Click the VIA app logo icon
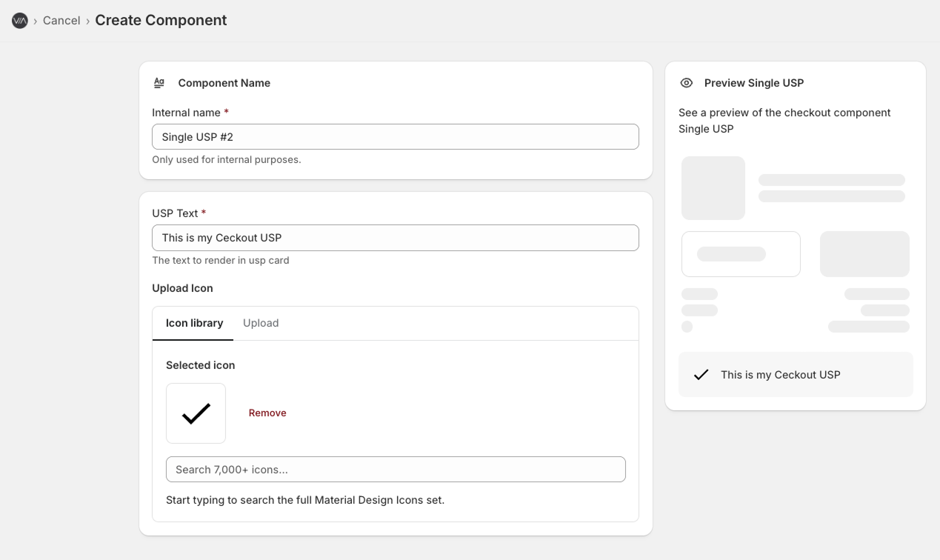The image size is (940, 560). [20, 21]
